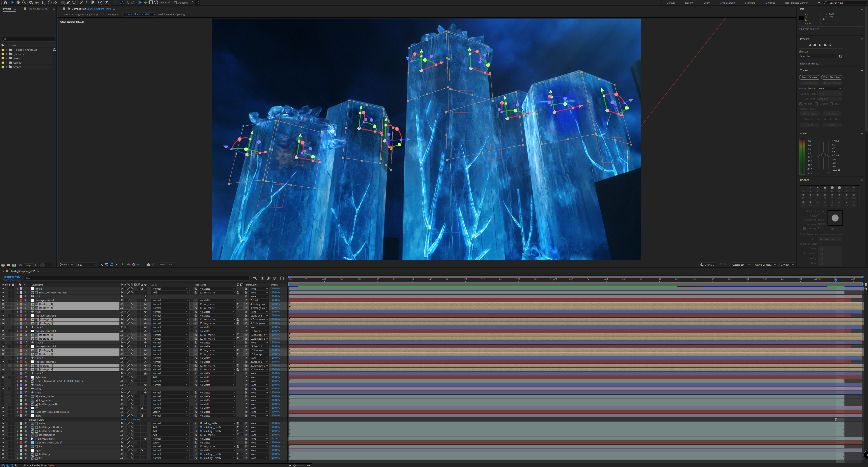Screen dimensions: 868x467
Task: Select the Hand tool in toolbar
Action: pyautogui.click(x=18, y=2)
